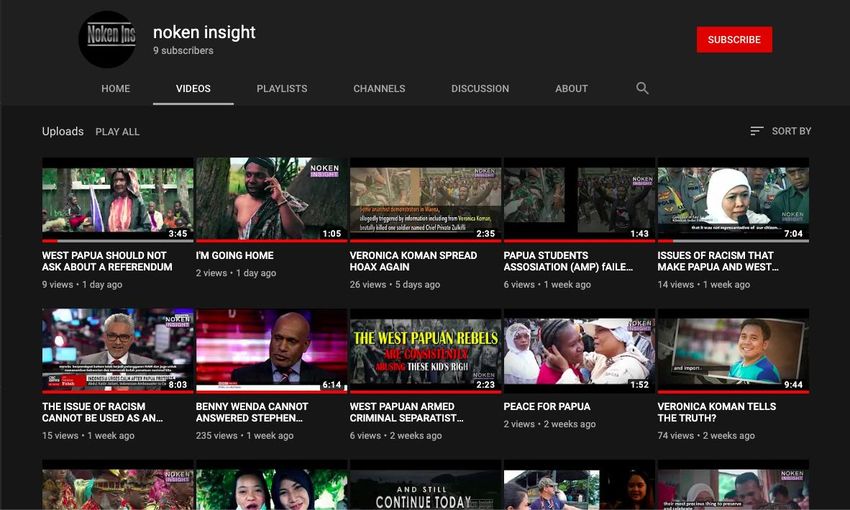Image resolution: width=850 pixels, height=510 pixels.
Task: View the About tab
Action: tap(571, 88)
